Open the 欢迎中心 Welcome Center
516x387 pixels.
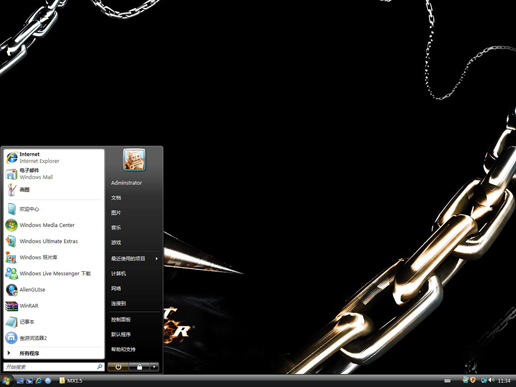(54, 209)
